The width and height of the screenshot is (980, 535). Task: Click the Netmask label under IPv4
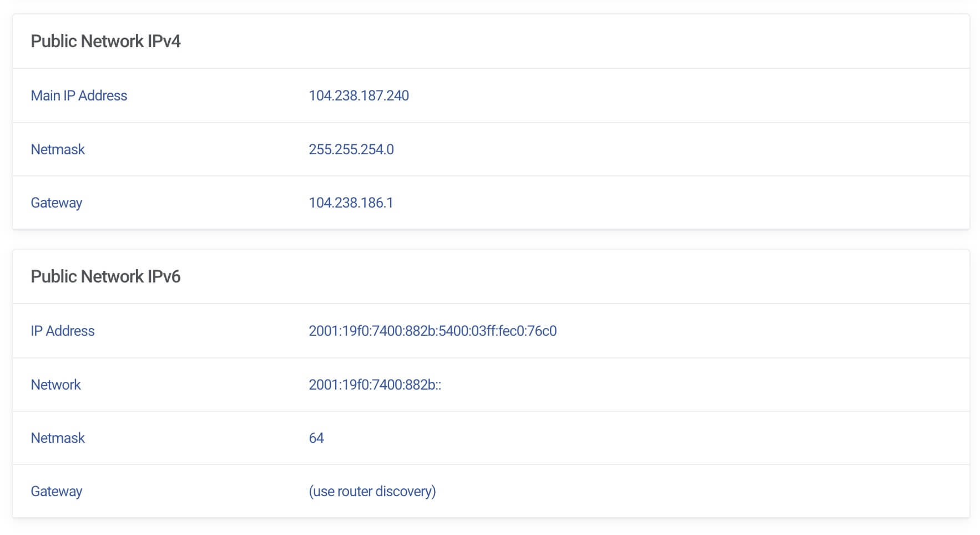coord(58,150)
